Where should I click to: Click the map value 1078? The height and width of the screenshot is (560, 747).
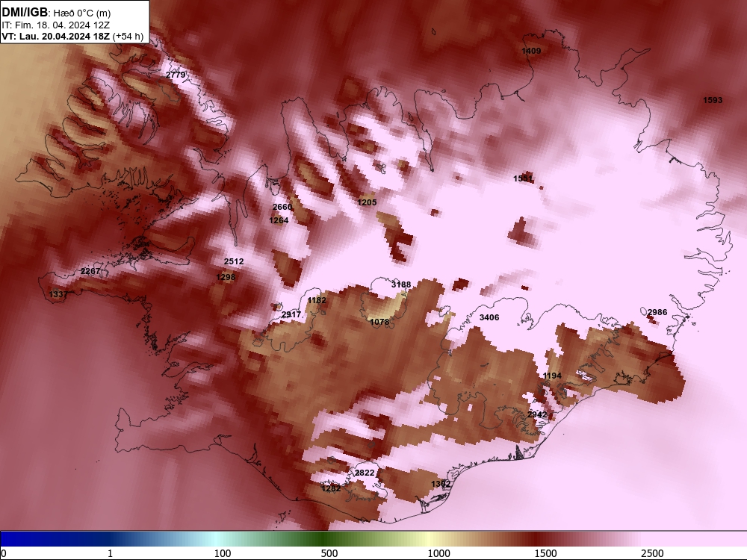[x=379, y=322]
